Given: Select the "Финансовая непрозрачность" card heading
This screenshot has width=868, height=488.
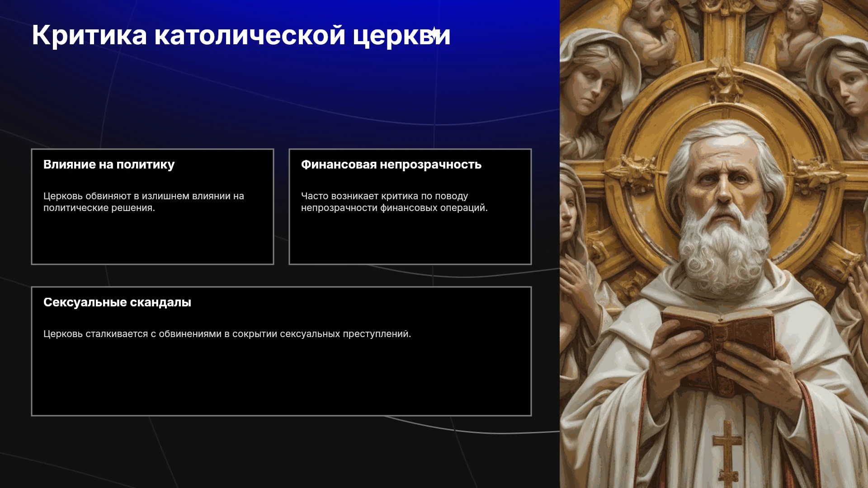Looking at the screenshot, I should point(391,164).
